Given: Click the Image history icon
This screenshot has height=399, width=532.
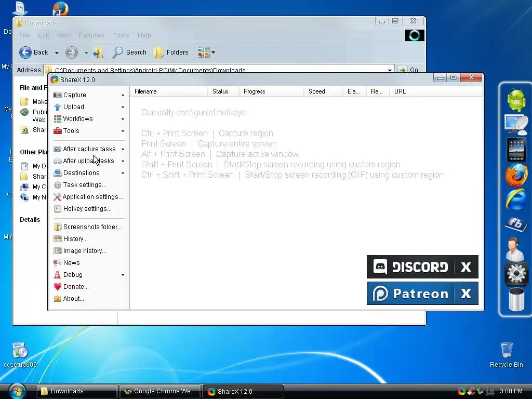Looking at the screenshot, I should 58,251.
